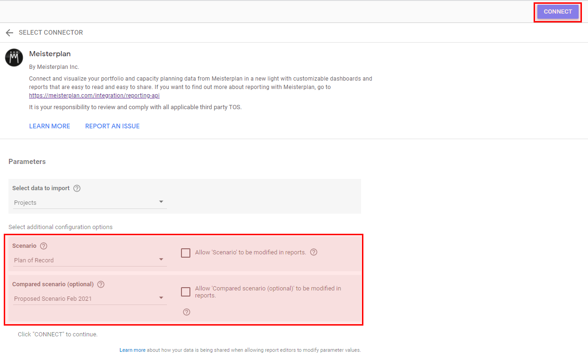The width and height of the screenshot is (588, 364).
Task: Click the back arrow icon
Action: (x=9, y=33)
